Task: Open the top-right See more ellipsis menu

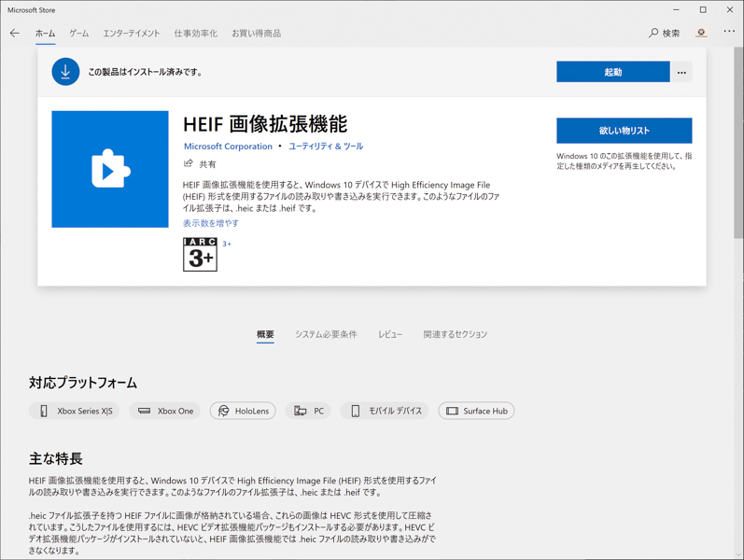Action: tap(729, 32)
